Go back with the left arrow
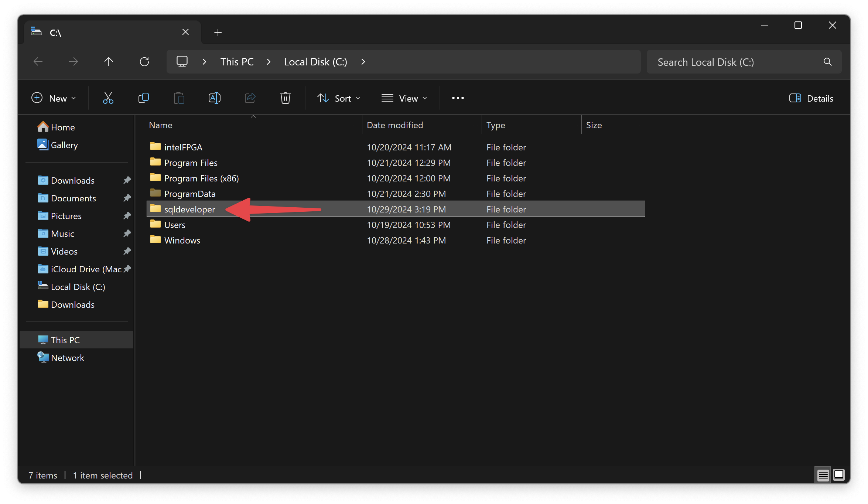Image resolution: width=868 pixels, height=504 pixels. point(38,62)
